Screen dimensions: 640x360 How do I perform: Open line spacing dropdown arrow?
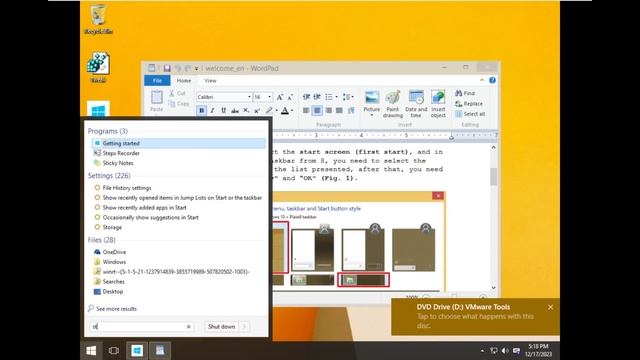[353, 97]
